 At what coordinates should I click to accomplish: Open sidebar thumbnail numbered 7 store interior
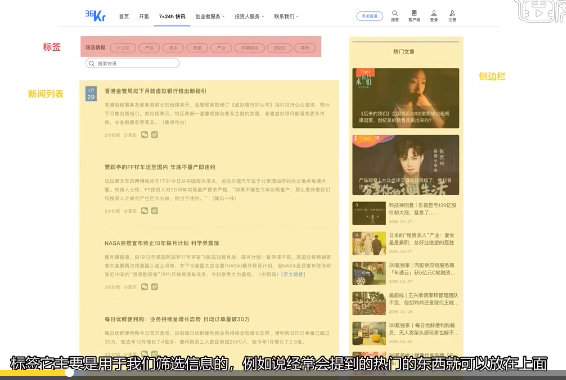point(369,333)
